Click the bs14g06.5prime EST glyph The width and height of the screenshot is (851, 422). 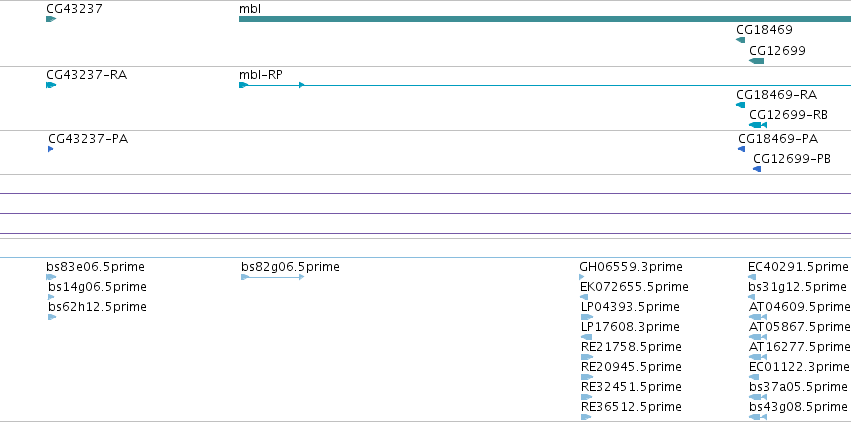click(x=51, y=297)
